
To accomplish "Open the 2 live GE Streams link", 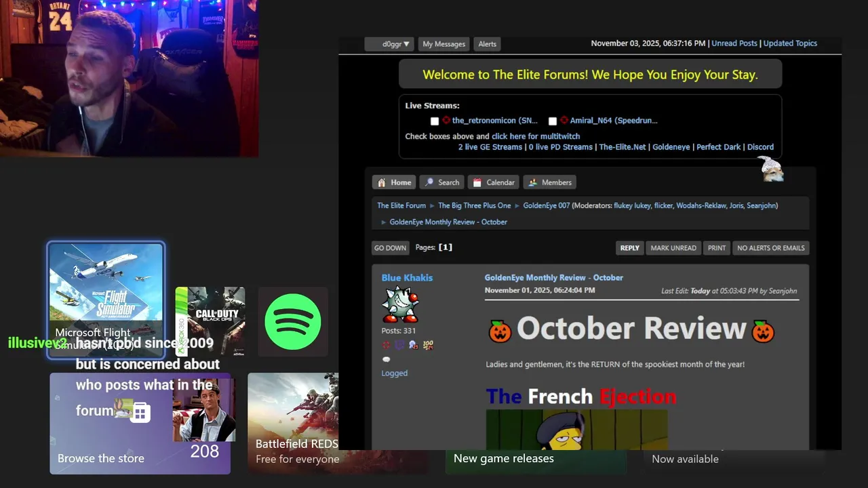I will 490,147.
